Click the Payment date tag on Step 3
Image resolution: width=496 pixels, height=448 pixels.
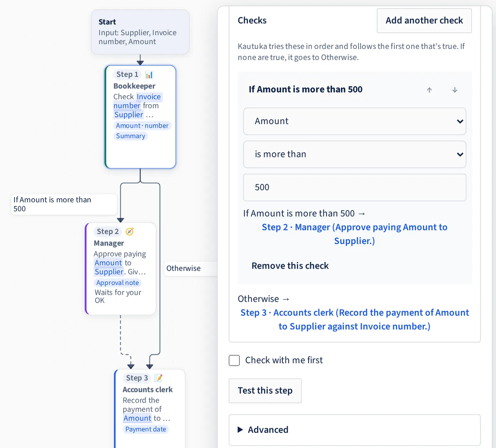coord(146,429)
